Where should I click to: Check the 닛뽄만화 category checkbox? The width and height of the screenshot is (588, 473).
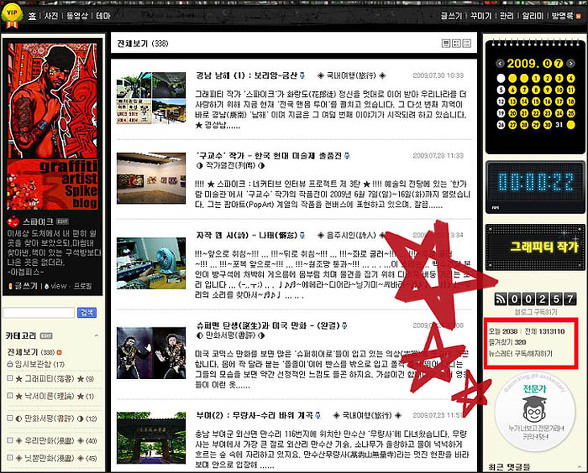tap(10, 458)
